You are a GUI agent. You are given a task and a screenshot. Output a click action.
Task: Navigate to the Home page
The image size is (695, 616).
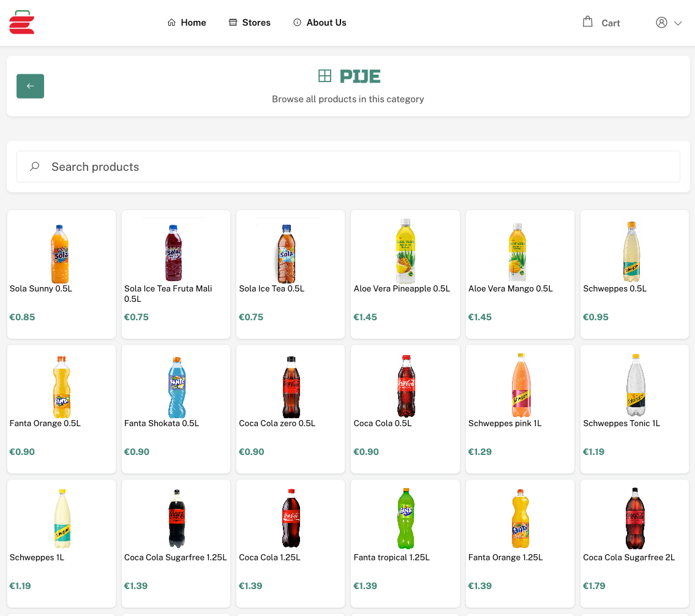pyautogui.click(x=193, y=23)
